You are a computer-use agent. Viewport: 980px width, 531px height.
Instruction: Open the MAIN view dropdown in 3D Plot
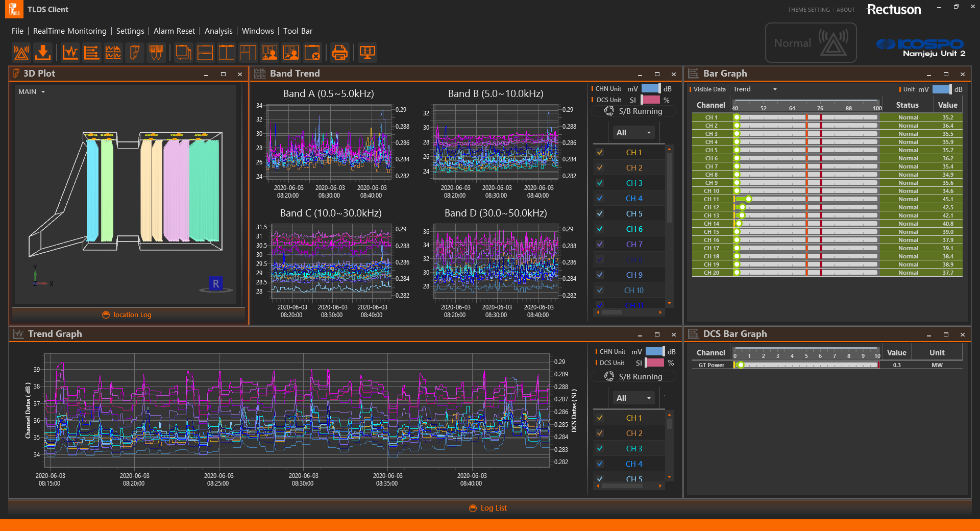coord(31,91)
